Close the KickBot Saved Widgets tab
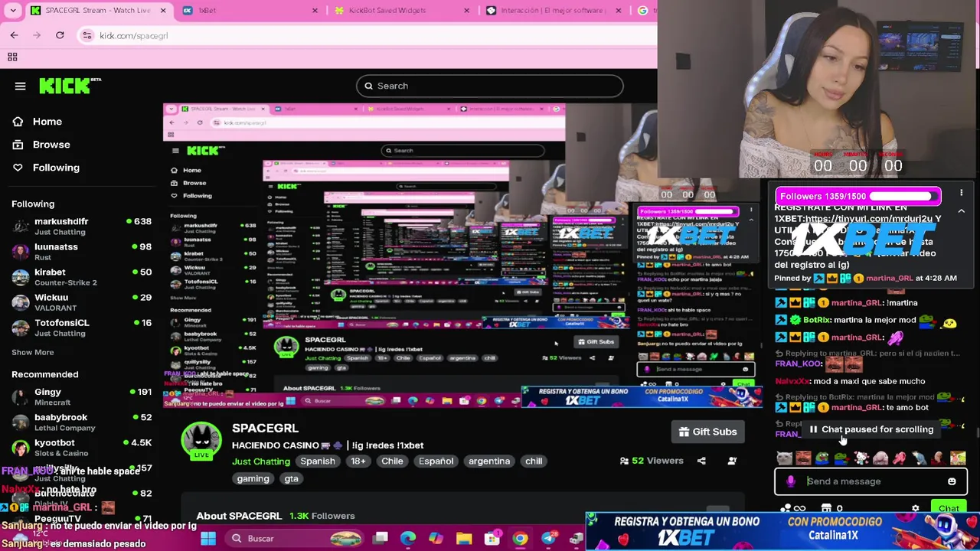The width and height of the screenshot is (980, 551). pos(467,11)
